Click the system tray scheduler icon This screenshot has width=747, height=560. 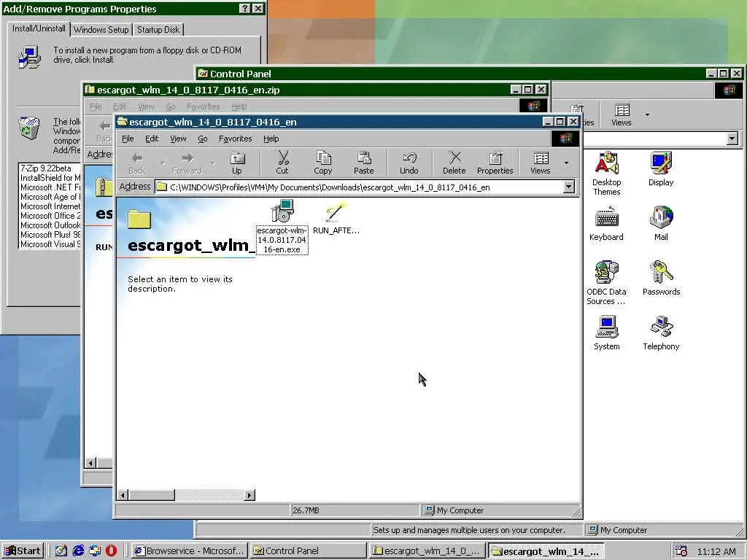(681, 551)
